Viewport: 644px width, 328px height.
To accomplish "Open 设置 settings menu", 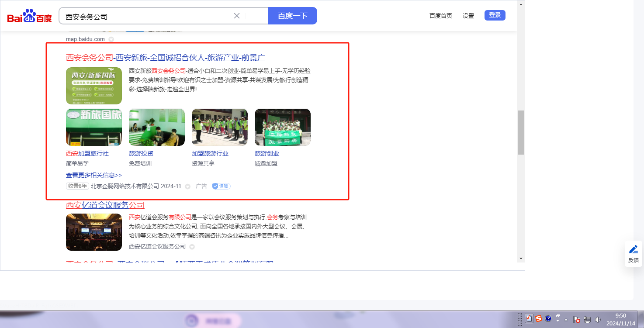I will (468, 16).
